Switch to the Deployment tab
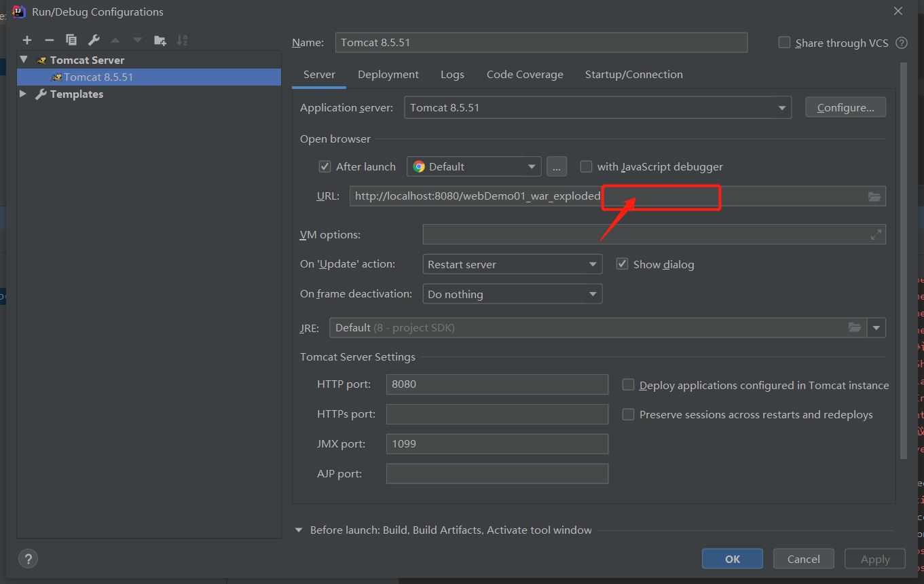 point(388,74)
